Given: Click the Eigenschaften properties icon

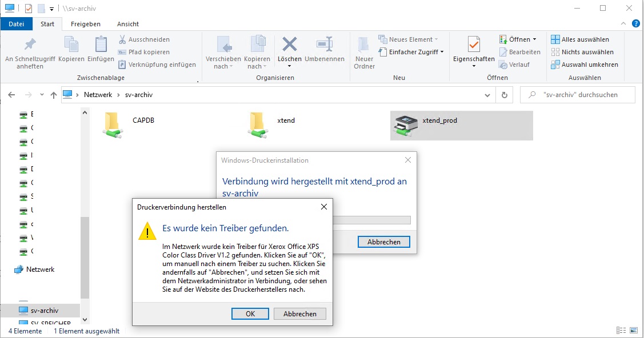Looking at the screenshot, I should tap(473, 46).
